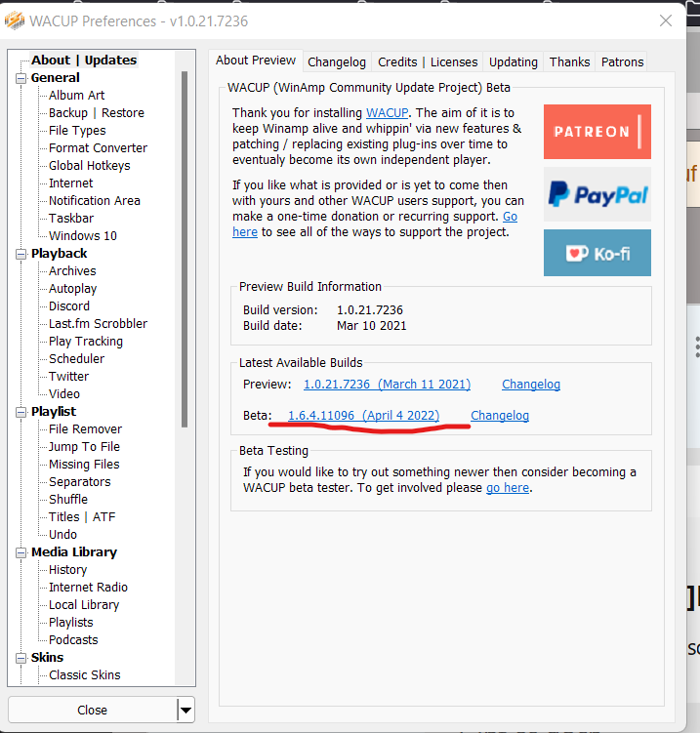This screenshot has width=700, height=733.
Task: Select the Playlist category heading
Action: [54, 412]
